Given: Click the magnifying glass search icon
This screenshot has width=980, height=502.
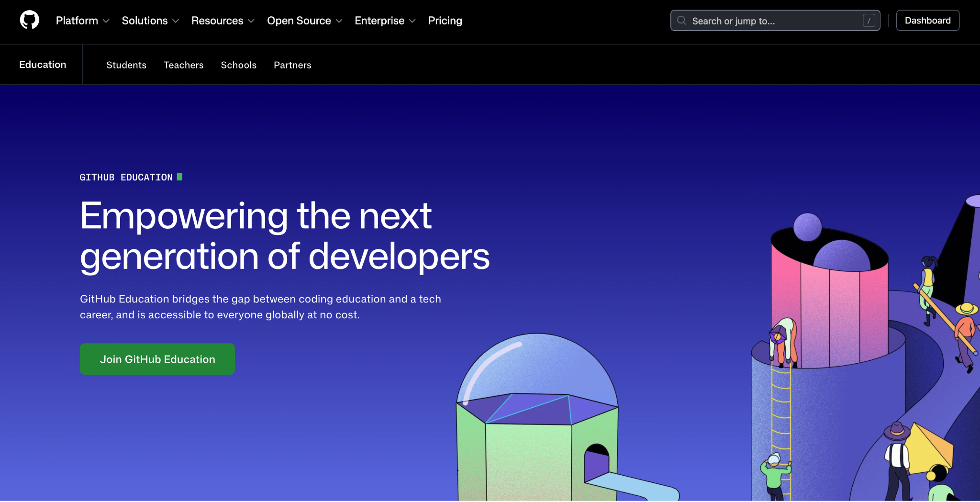Looking at the screenshot, I should tap(682, 21).
